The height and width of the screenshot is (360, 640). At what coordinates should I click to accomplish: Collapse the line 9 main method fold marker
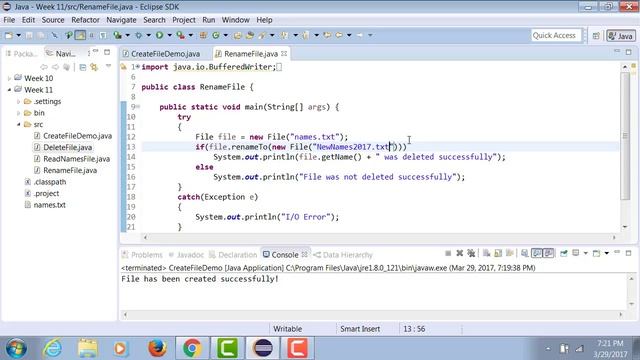pyautogui.click(x=138, y=107)
